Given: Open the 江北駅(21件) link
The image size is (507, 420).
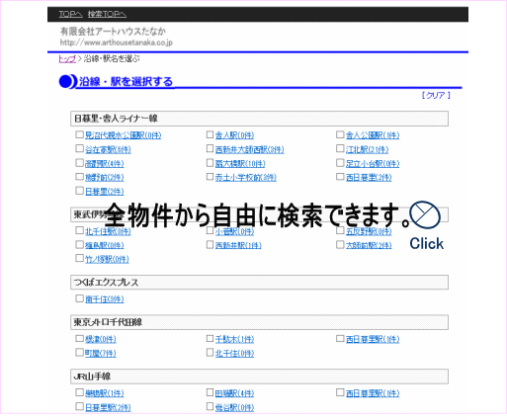Looking at the screenshot, I should pos(368,150).
